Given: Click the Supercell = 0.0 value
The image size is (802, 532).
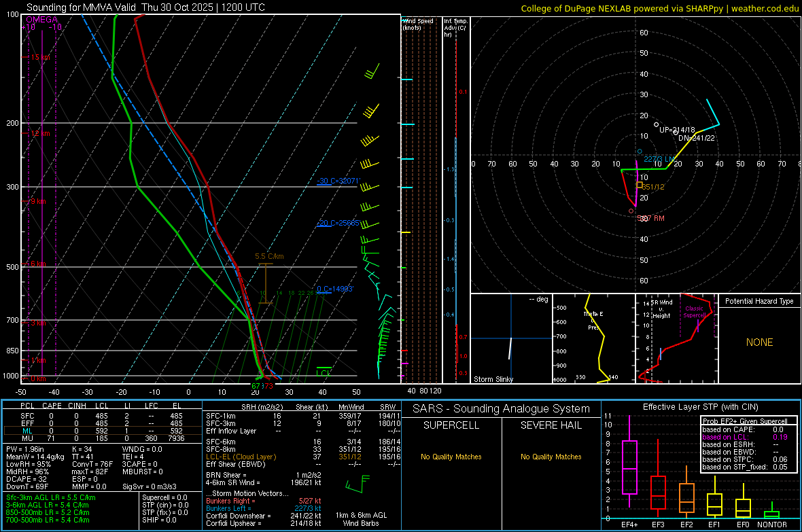Looking at the screenshot, I should point(164,497).
